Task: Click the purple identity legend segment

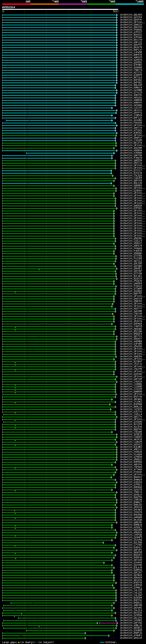Action: tap(73, 4)
